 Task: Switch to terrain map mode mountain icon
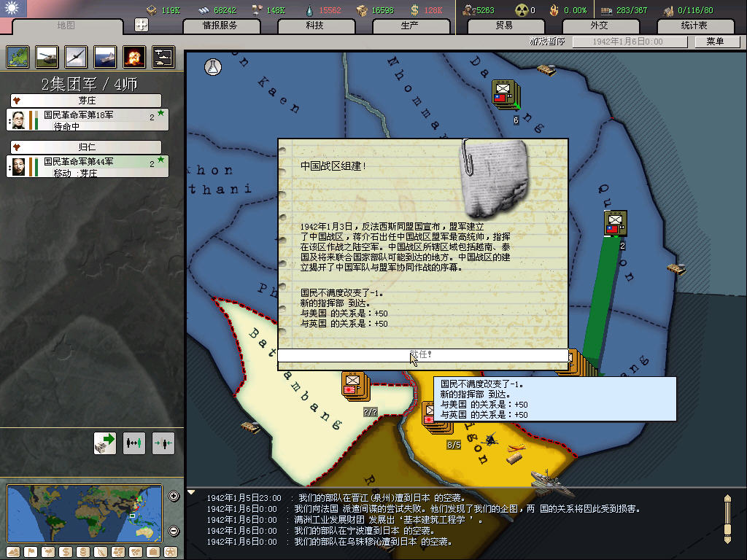[x=13, y=552]
